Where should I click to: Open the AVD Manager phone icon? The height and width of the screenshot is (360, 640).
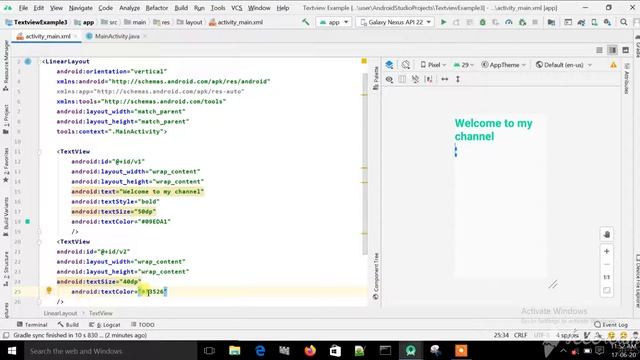[594, 22]
